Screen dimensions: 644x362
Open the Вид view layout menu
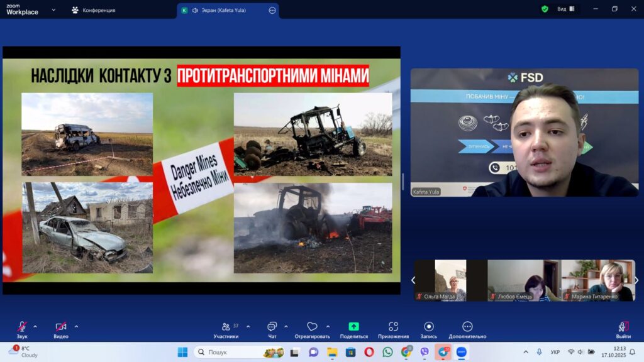coord(565,9)
